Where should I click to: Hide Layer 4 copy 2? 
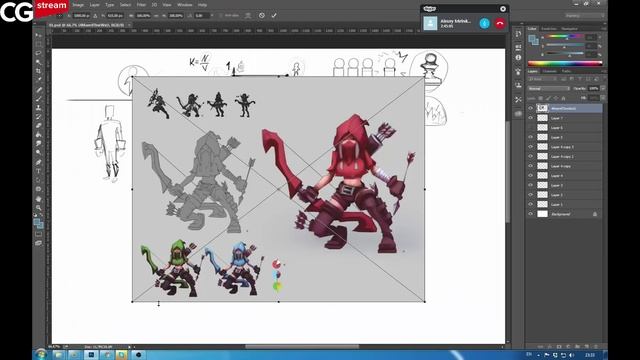(x=531, y=156)
